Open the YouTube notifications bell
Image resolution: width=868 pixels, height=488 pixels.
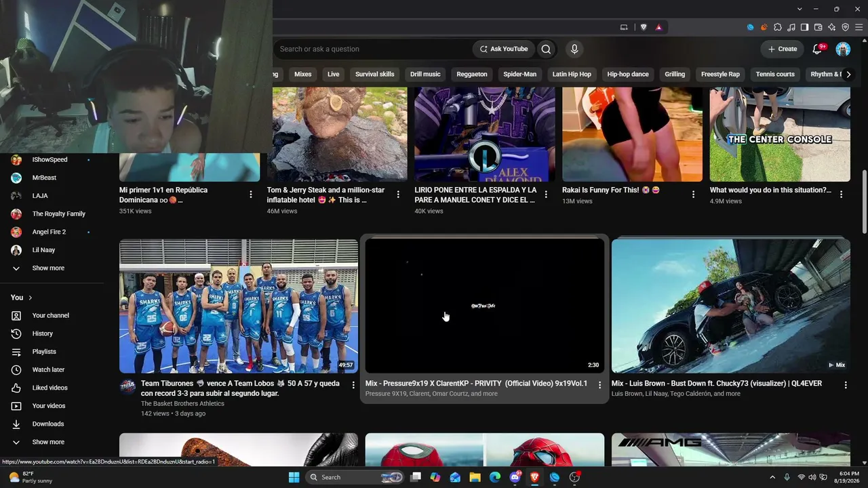[x=818, y=49]
